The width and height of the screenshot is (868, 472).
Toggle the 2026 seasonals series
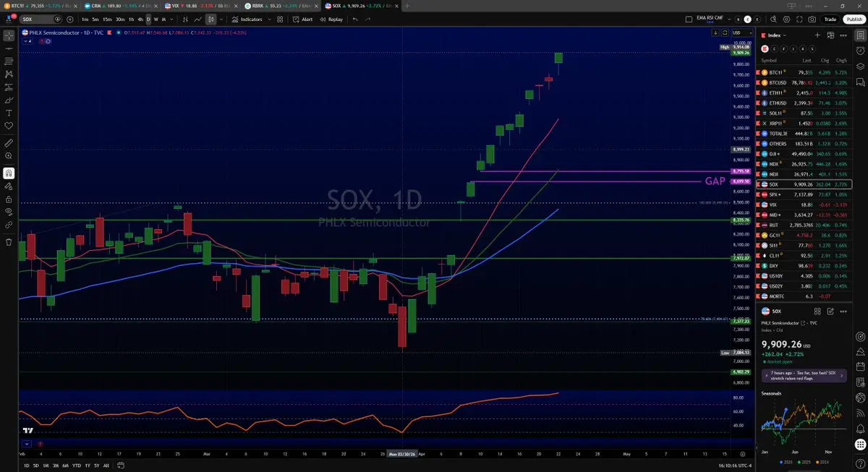point(786,462)
